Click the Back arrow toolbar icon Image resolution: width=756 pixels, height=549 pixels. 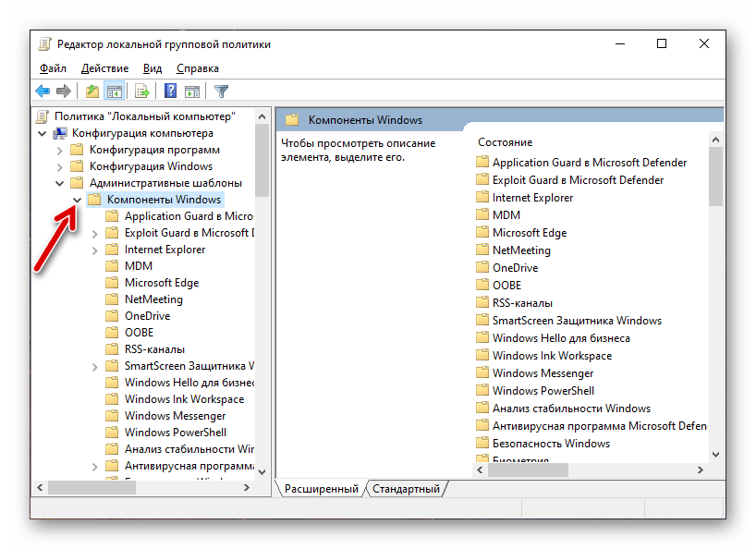pos(43,91)
